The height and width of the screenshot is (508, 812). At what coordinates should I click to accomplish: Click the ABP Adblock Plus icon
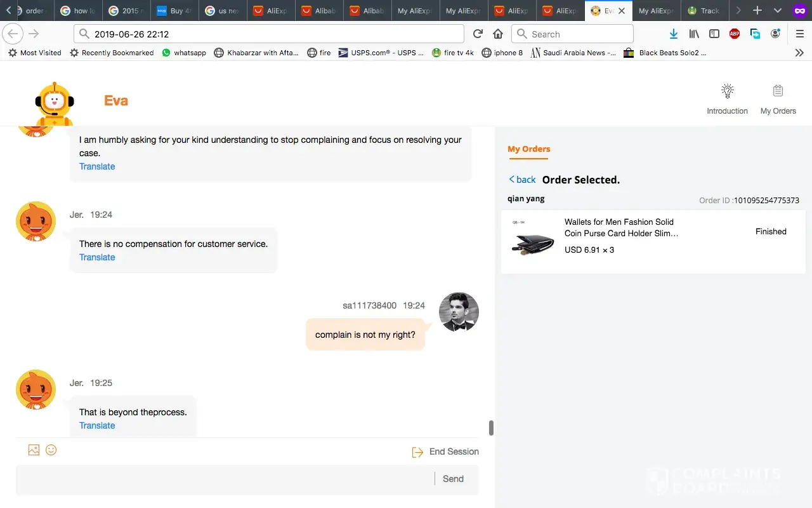point(735,34)
